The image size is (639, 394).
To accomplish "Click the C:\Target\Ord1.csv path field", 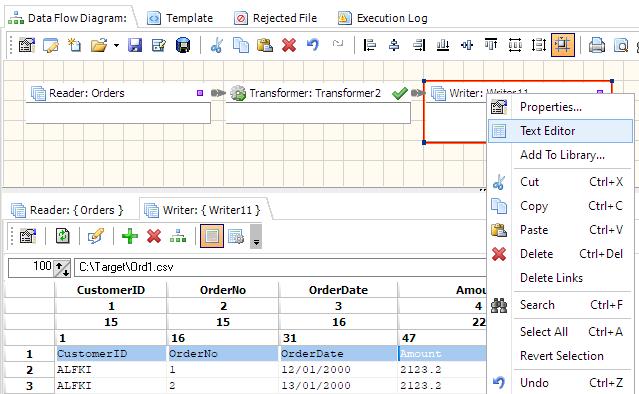I will [x=280, y=267].
